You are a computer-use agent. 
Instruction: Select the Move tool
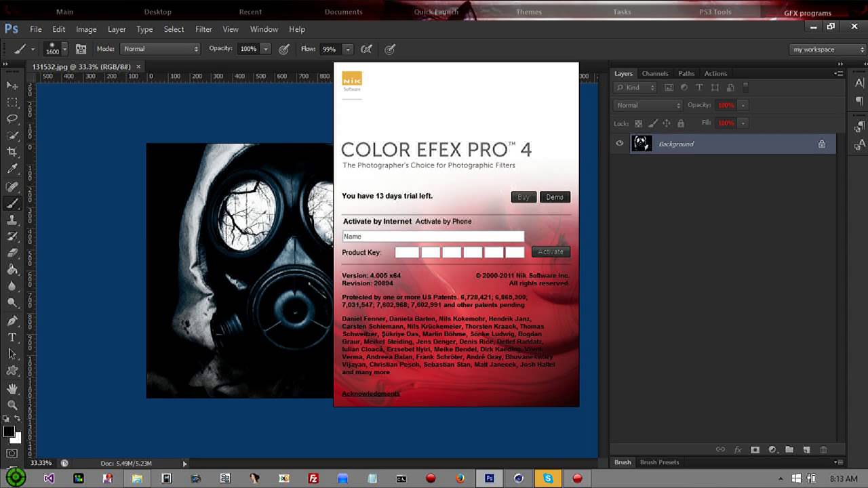(12, 85)
